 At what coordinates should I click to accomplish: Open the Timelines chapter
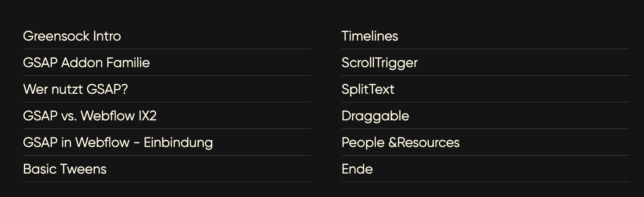coord(485,36)
